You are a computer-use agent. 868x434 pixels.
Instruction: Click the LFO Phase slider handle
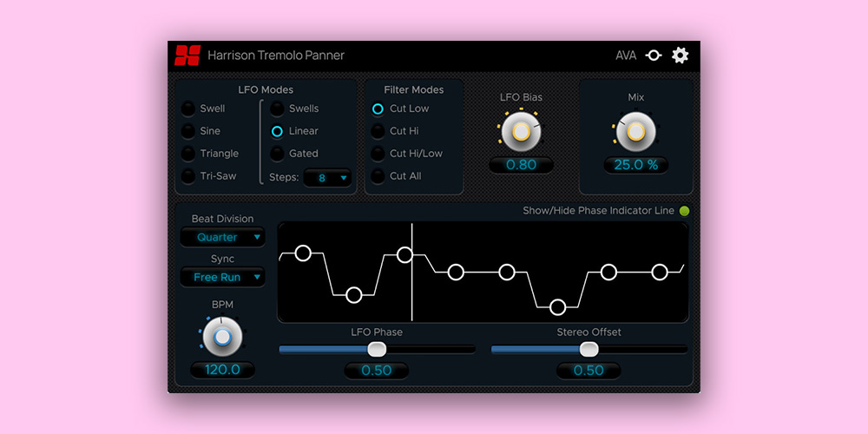tap(377, 349)
